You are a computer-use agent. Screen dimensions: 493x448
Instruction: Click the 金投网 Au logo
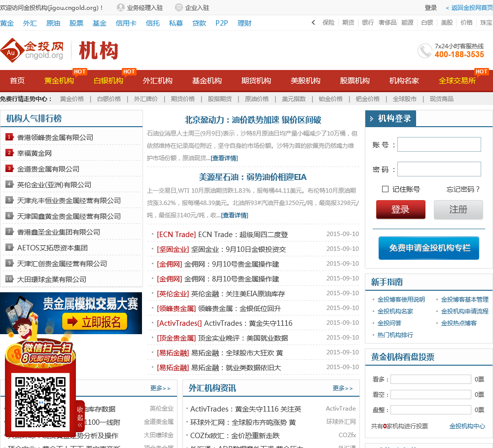pos(32,50)
